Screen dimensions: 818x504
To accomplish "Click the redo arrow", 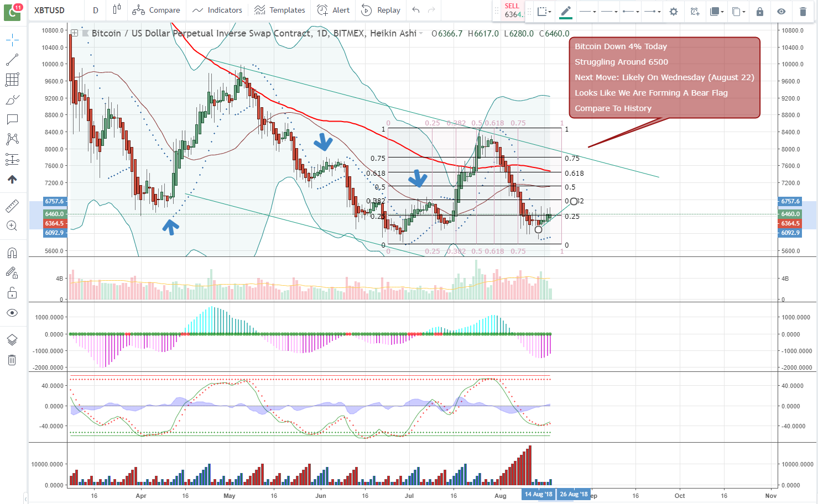I will (431, 10).
